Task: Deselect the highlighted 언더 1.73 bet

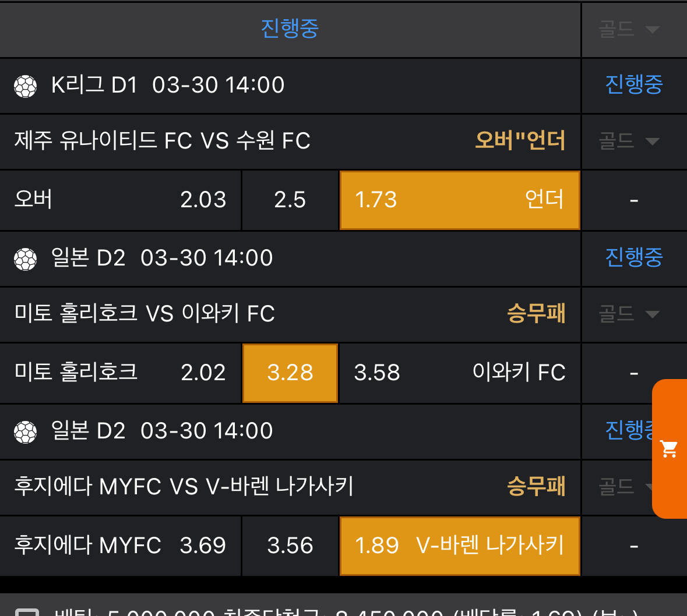Action: click(x=459, y=200)
